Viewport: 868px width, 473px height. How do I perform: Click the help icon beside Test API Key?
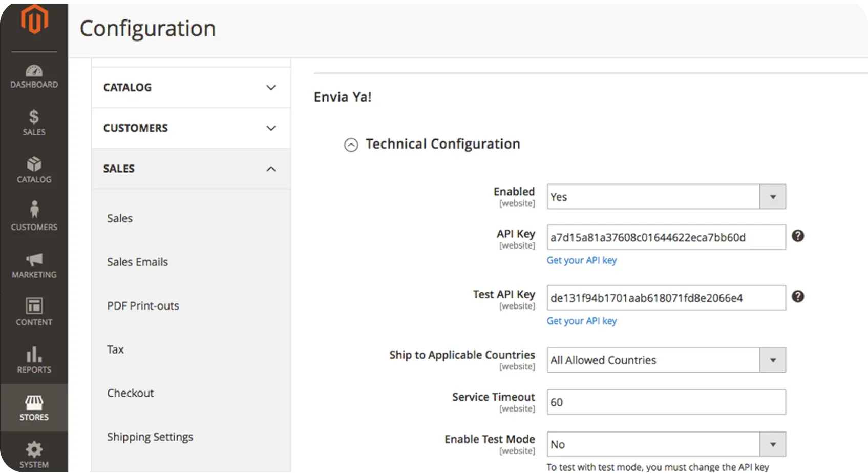797,296
